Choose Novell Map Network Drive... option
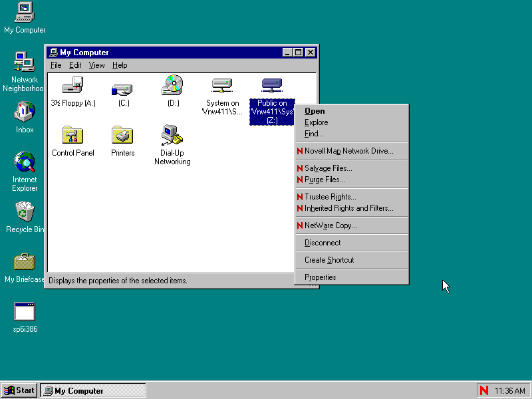The width and height of the screenshot is (532, 399). [x=352, y=151]
